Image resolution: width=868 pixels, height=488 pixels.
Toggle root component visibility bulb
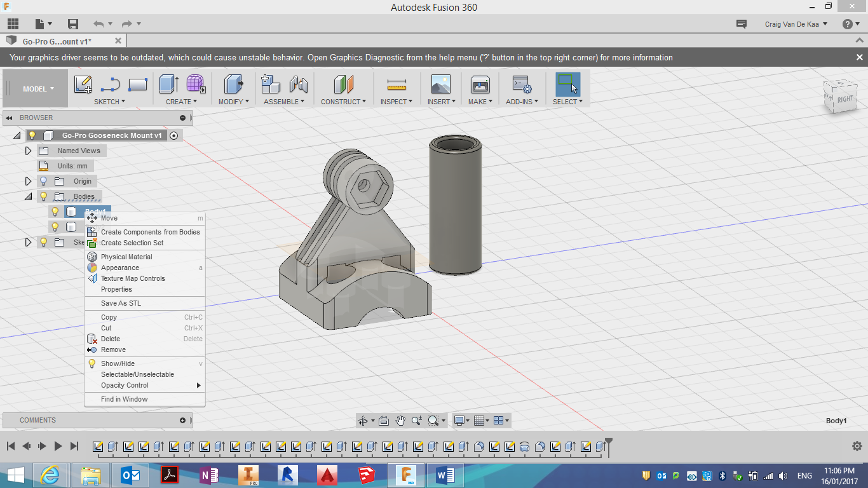pos(32,135)
